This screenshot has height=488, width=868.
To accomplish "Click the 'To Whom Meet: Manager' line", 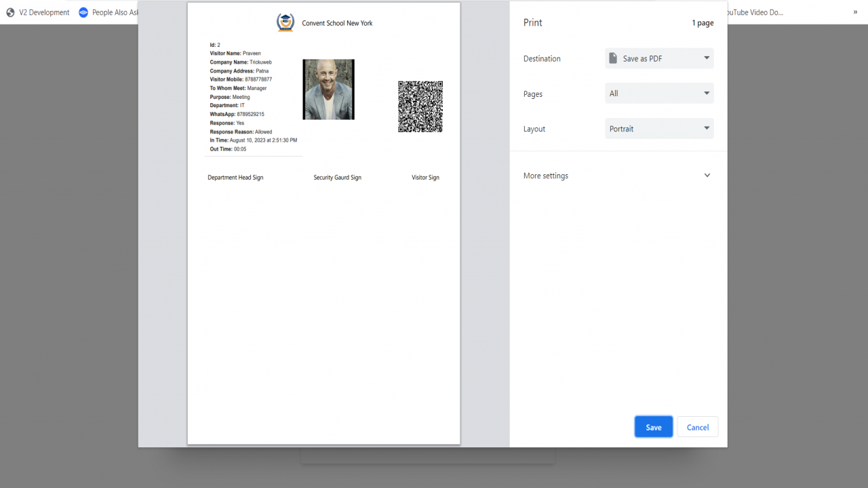I will tap(238, 88).
